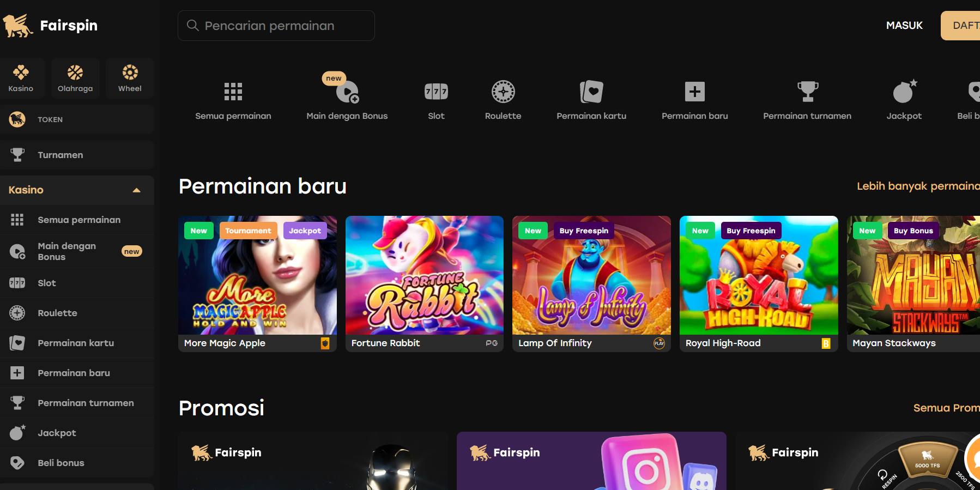Image resolution: width=980 pixels, height=490 pixels.
Task: Click the Permainan baru plus icon in sidebar
Action: pos(17,373)
